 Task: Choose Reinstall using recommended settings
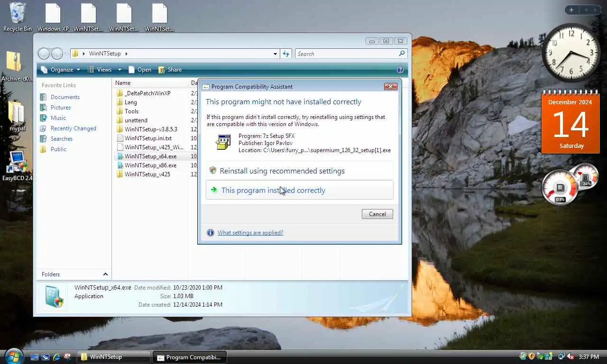299,171
